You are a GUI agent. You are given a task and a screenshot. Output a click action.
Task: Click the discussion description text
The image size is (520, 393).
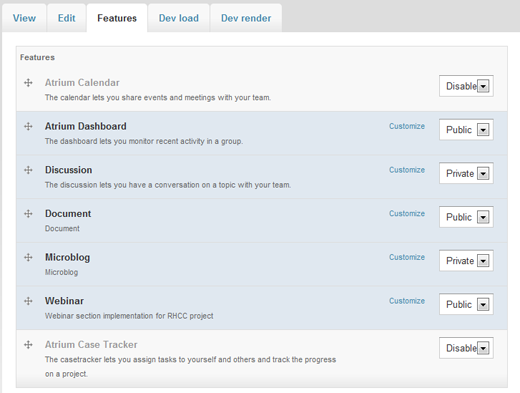coord(168,185)
